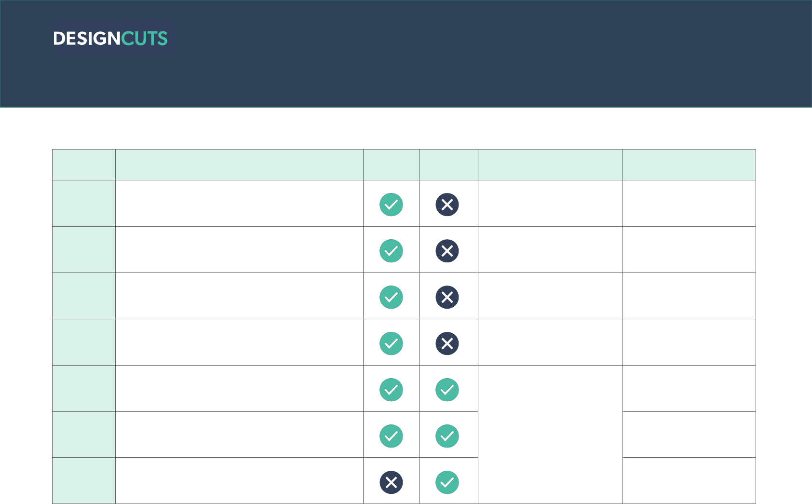
Task: Click the DesignCuts logo
Action: click(110, 39)
